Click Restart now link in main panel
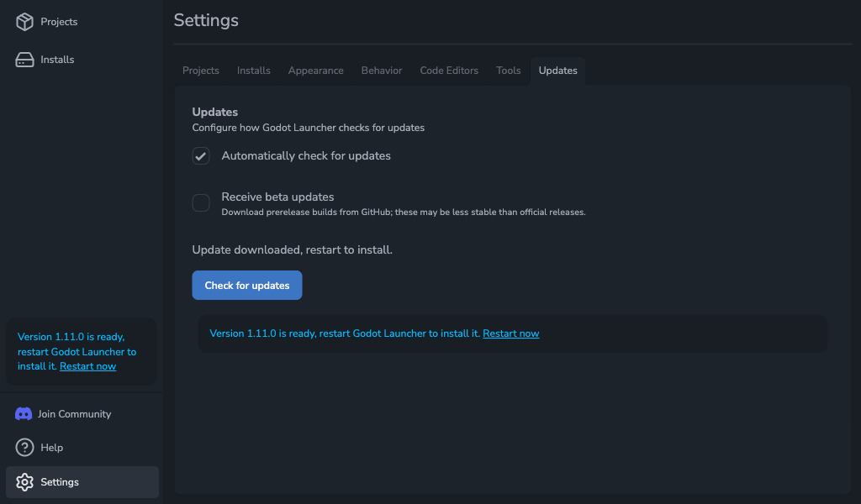 point(510,333)
